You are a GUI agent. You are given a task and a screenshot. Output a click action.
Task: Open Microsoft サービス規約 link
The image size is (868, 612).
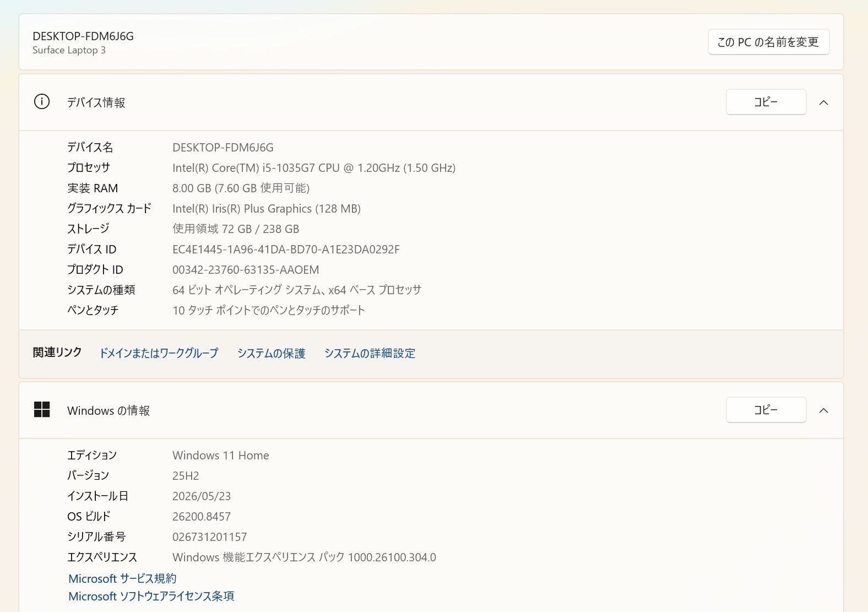[x=122, y=578]
